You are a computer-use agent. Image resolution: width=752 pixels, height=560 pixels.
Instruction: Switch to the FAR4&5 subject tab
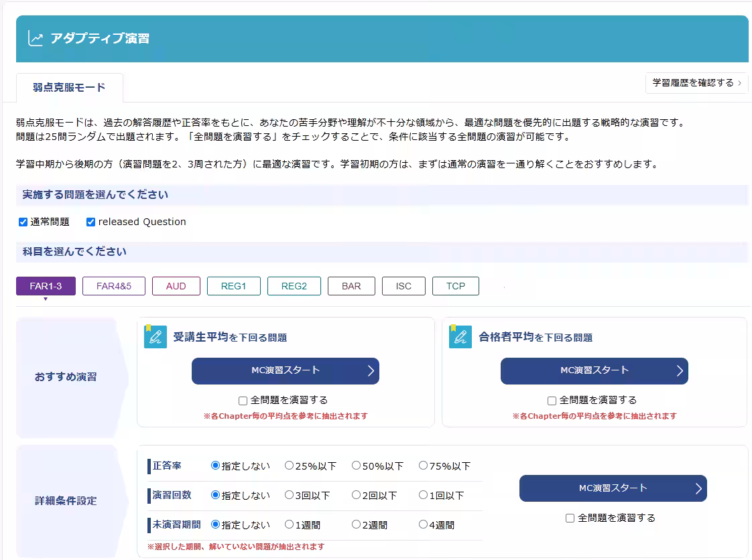(x=113, y=286)
